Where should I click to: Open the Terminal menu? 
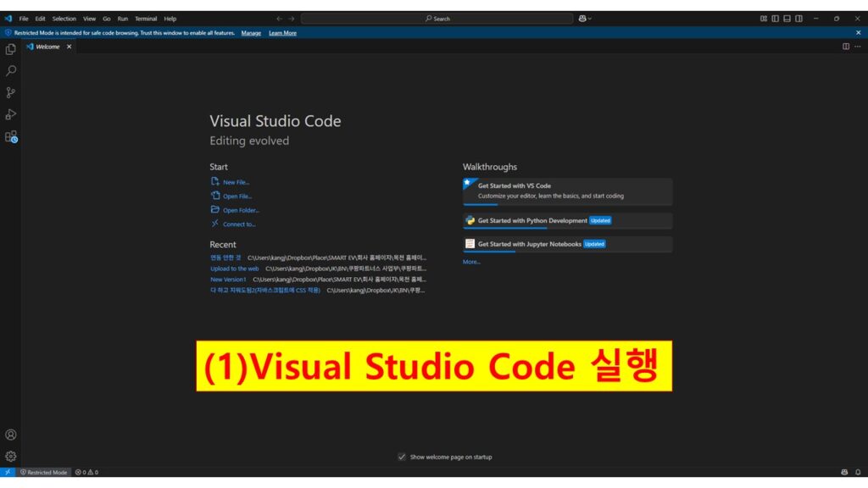tap(146, 19)
